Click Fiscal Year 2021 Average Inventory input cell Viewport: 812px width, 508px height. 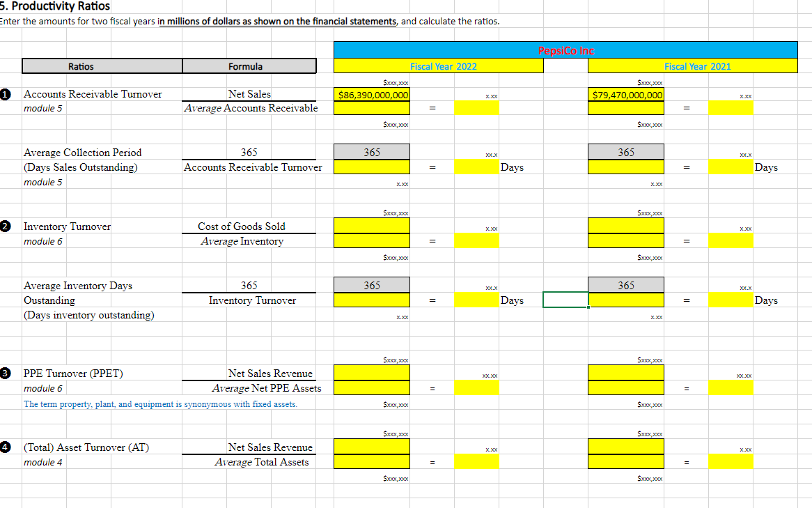(x=626, y=241)
